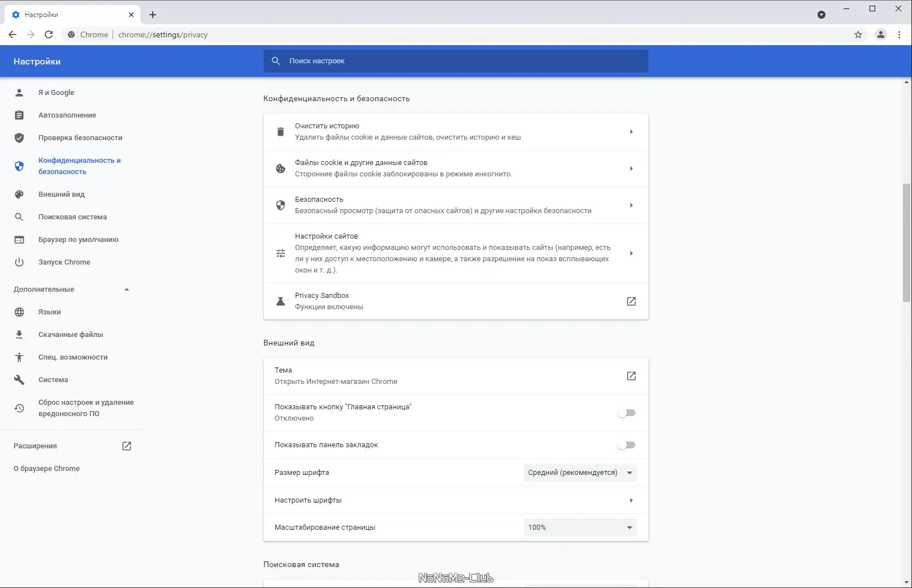Select "Автозаполнение" in the sidebar

click(67, 115)
